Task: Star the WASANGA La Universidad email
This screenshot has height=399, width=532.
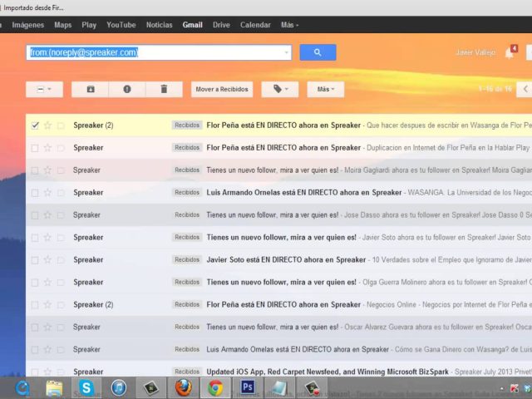Action: 47,192
